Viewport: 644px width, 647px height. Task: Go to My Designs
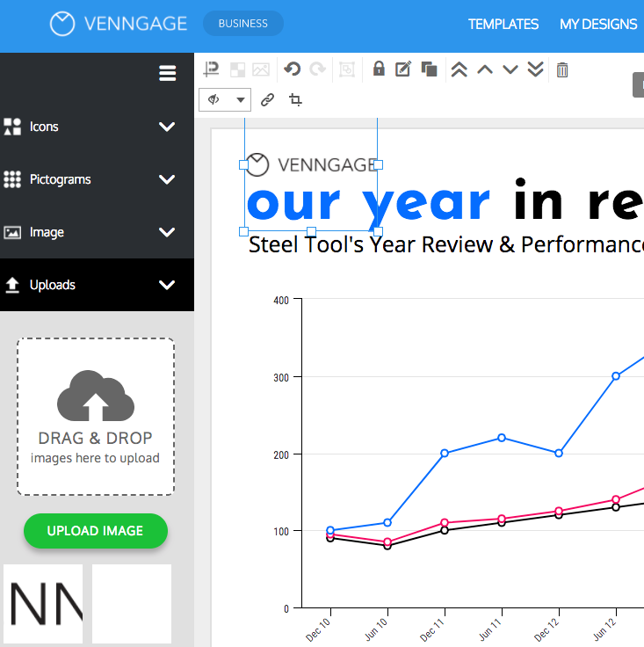click(x=598, y=25)
